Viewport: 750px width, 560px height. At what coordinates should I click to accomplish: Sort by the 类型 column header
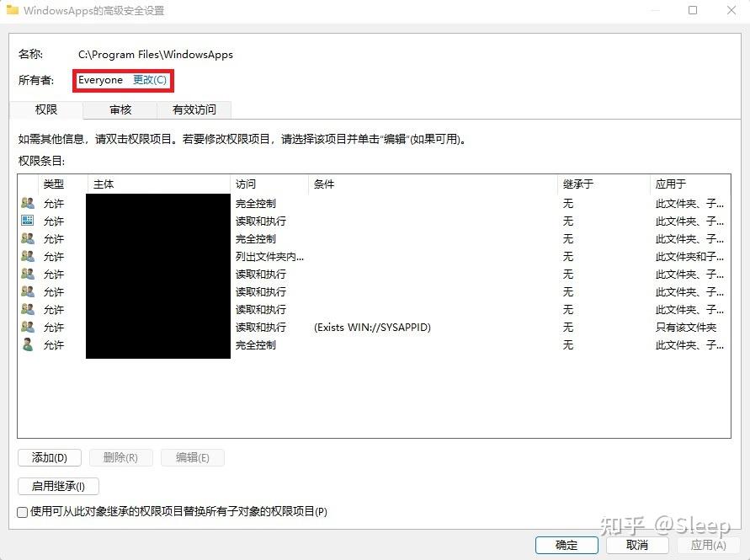(x=62, y=184)
